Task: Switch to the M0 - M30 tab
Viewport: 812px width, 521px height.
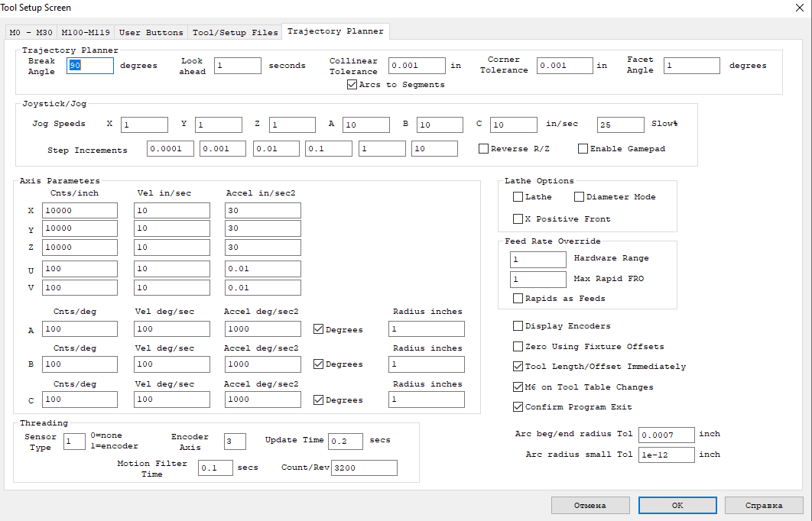Action: click(x=31, y=33)
